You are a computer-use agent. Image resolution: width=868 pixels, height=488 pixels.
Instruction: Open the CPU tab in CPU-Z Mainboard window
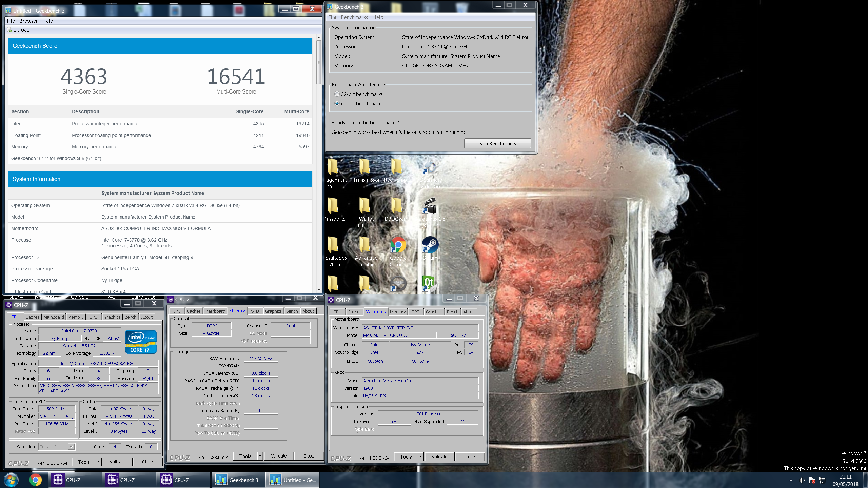(x=337, y=312)
